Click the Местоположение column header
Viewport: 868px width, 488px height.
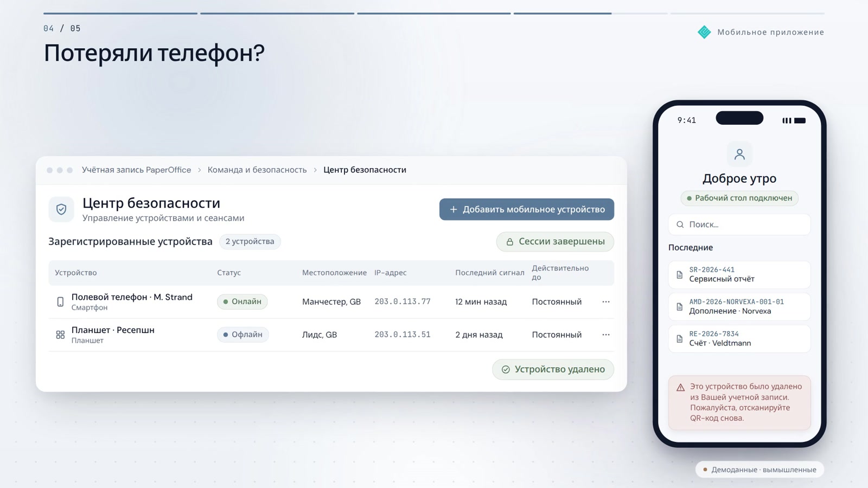(334, 273)
